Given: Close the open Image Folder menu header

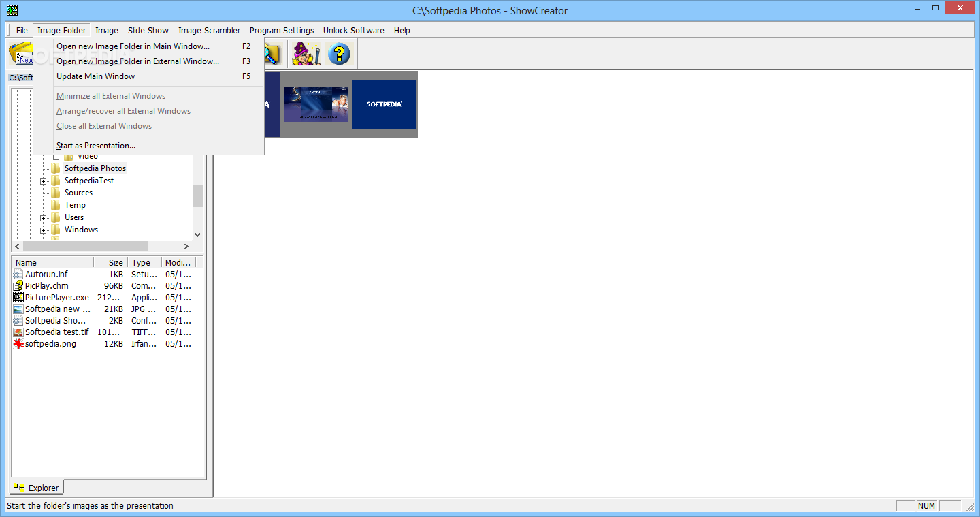Looking at the screenshot, I should pos(62,30).
